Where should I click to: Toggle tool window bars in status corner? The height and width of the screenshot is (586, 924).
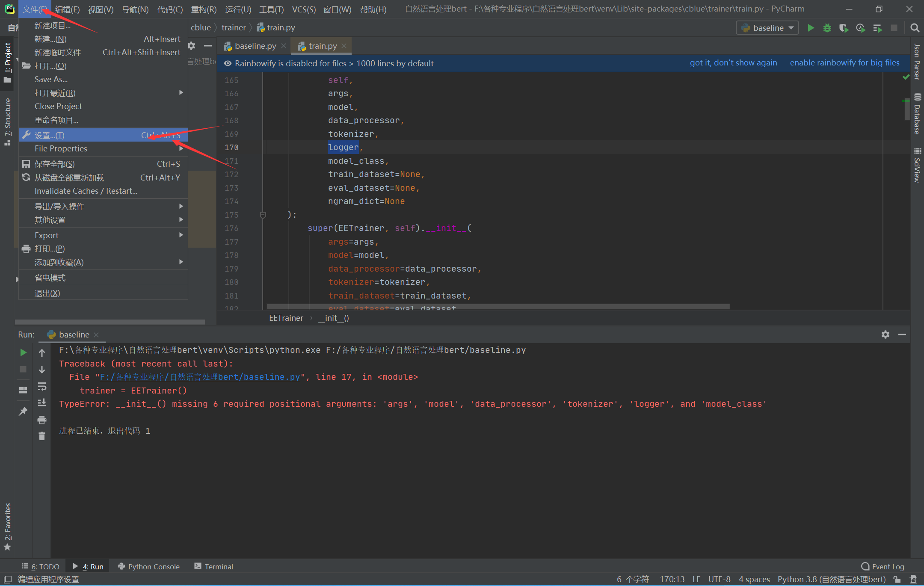(x=7, y=580)
